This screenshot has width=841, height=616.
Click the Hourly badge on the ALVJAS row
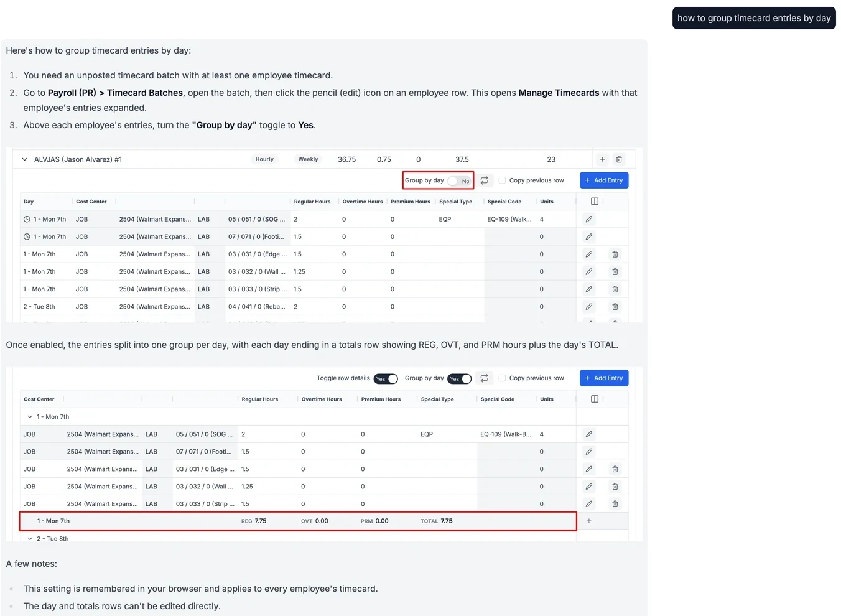pyautogui.click(x=264, y=159)
